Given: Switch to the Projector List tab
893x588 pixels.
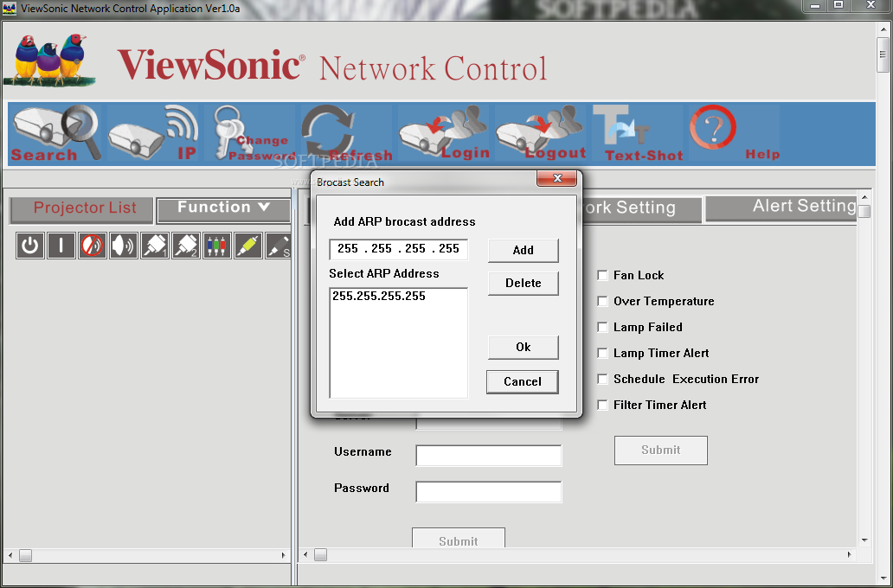Looking at the screenshot, I should coord(81,209).
